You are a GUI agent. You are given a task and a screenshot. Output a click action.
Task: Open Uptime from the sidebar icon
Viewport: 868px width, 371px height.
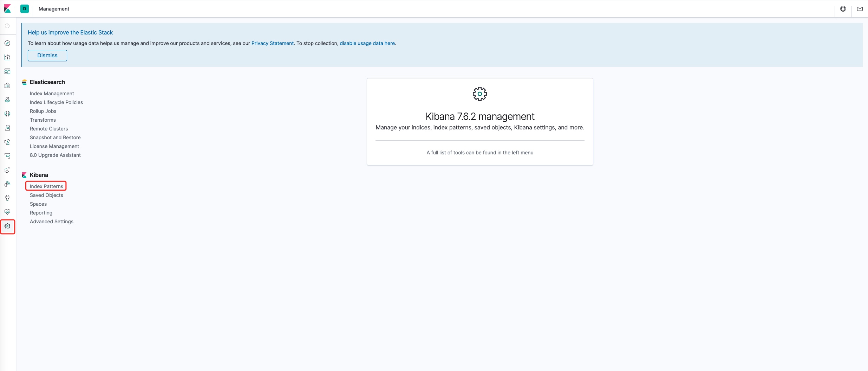[x=7, y=170]
